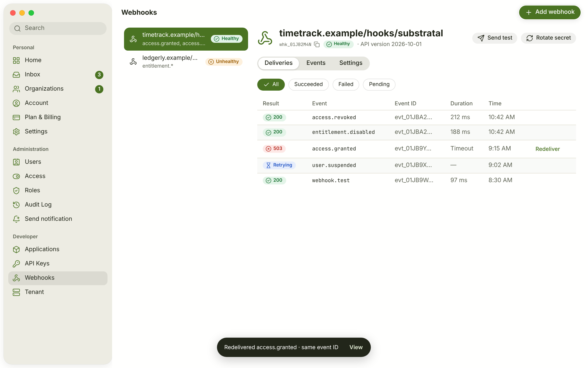Image resolution: width=588 pixels, height=368 pixels.
Task: Click Send test
Action: coord(495,38)
